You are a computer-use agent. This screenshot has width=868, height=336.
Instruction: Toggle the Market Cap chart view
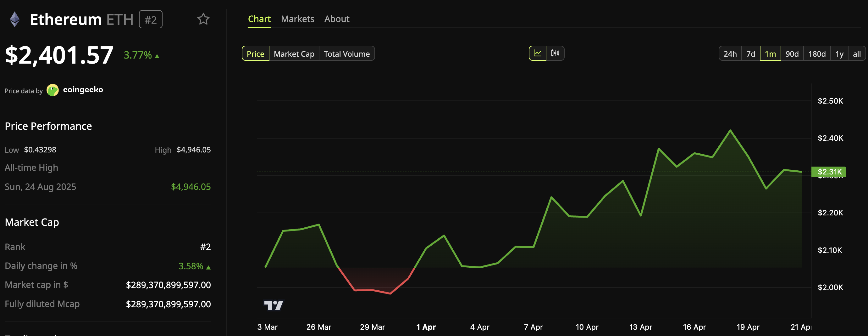294,53
